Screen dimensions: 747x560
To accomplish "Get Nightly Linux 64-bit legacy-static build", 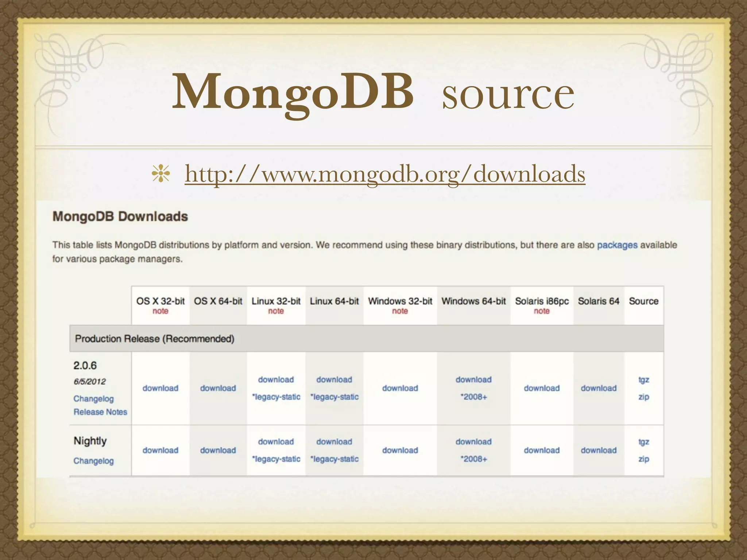I will point(334,459).
